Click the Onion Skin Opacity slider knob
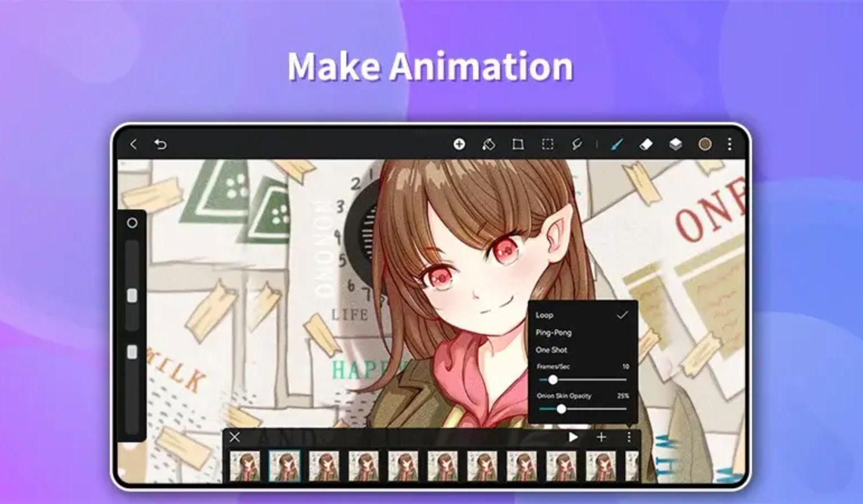Viewport: 863px width, 504px height. pos(561,409)
